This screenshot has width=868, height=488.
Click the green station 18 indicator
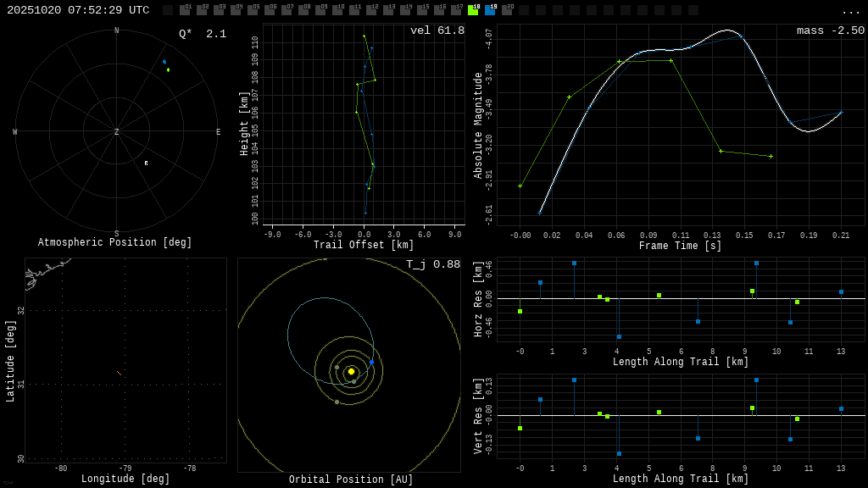pyautogui.click(x=473, y=10)
